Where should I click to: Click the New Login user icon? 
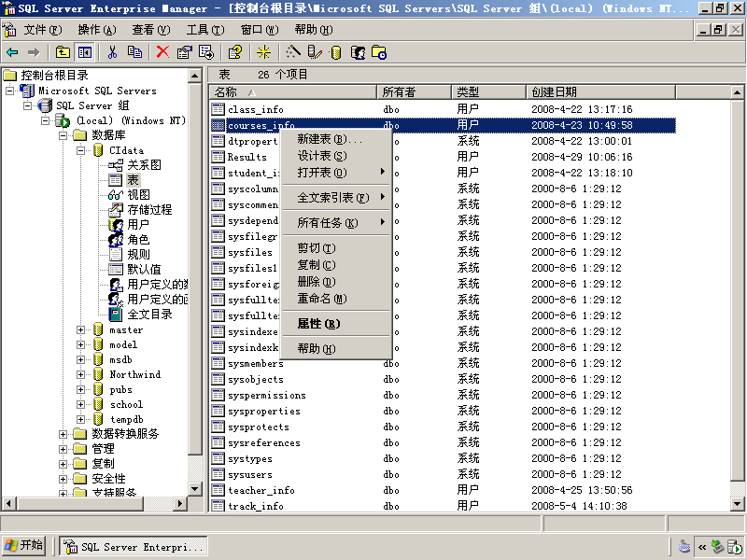(358, 52)
